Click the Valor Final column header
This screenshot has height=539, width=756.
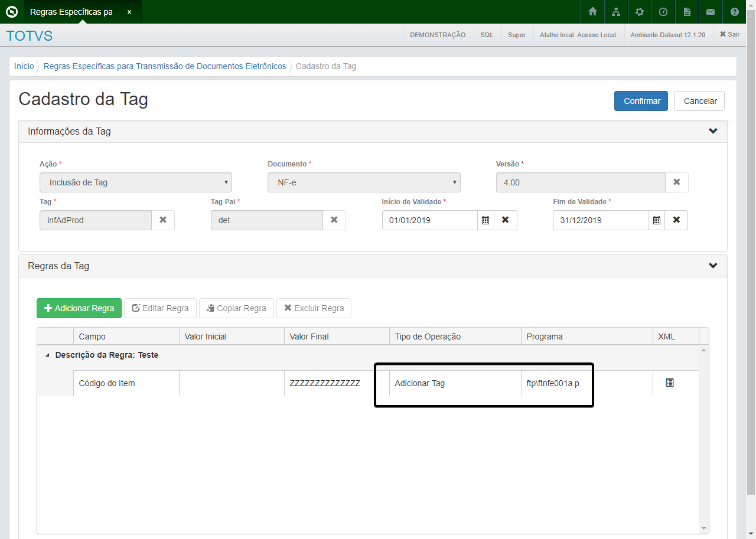coord(337,337)
